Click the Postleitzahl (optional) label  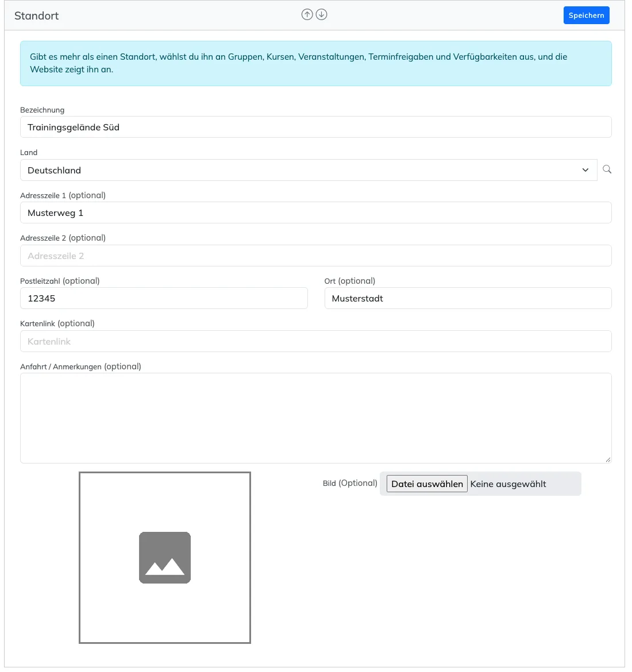pyautogui.click(x=60, y=281)
